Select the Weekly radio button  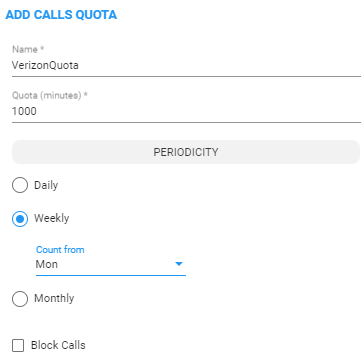(x=20, y=219)
